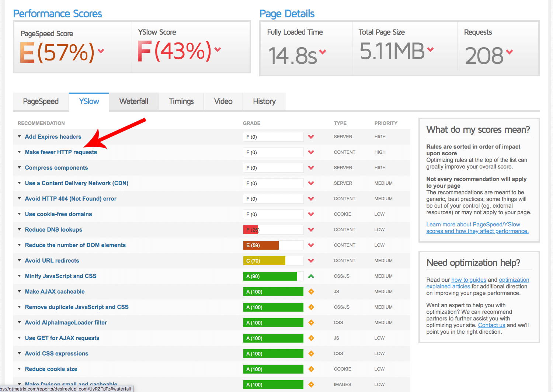553x392 pixels.
Task: Expand triangle beside Reduce DNS lookups
Action: click(19, 229)
